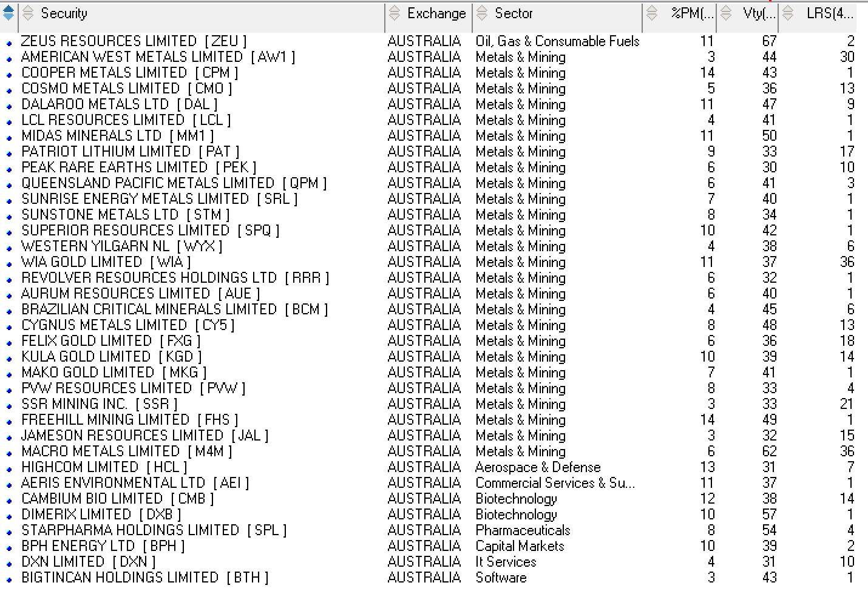Click the Oil, Gas & Consumable Fuels sector cell

pyautogui.click(x=558, y=41)
